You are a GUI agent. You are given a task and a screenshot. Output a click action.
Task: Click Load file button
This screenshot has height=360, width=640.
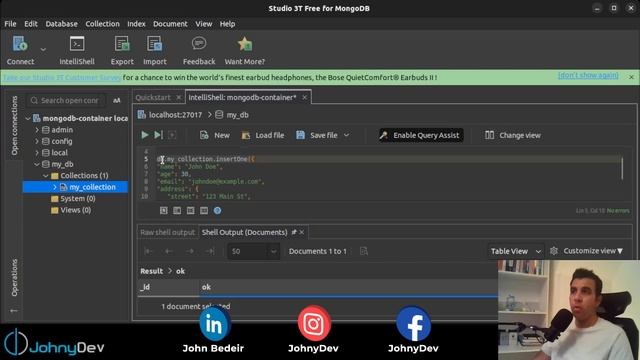coord(263,135)
